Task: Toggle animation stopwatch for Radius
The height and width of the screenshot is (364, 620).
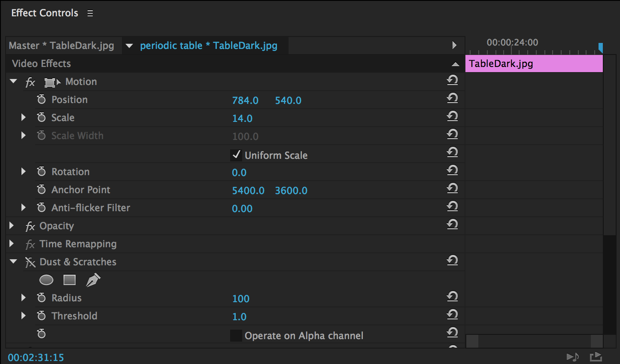Action: click(41, 298)
